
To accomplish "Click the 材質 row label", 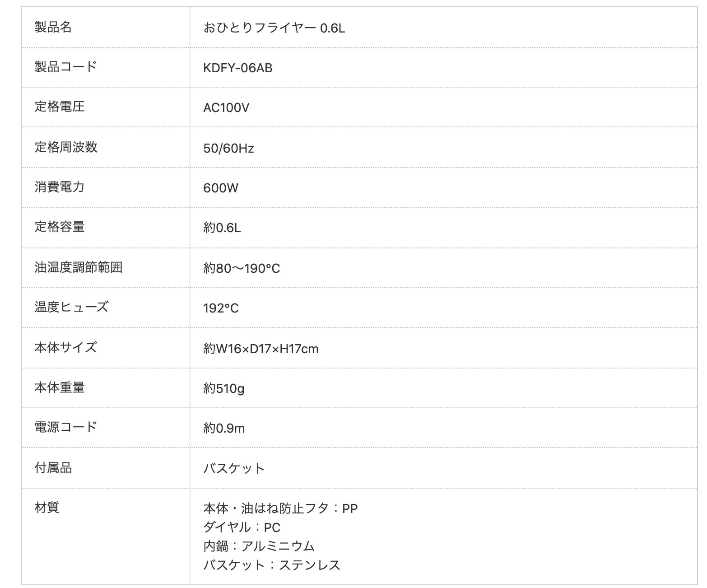I will [47, 508].
